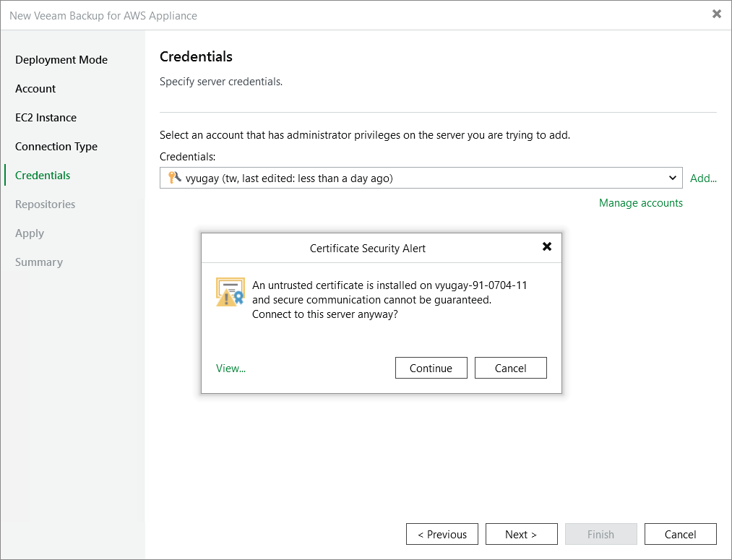Click the Summary step in the sidebar
Viewport: 732px width, 560px height.
[39, 262]
